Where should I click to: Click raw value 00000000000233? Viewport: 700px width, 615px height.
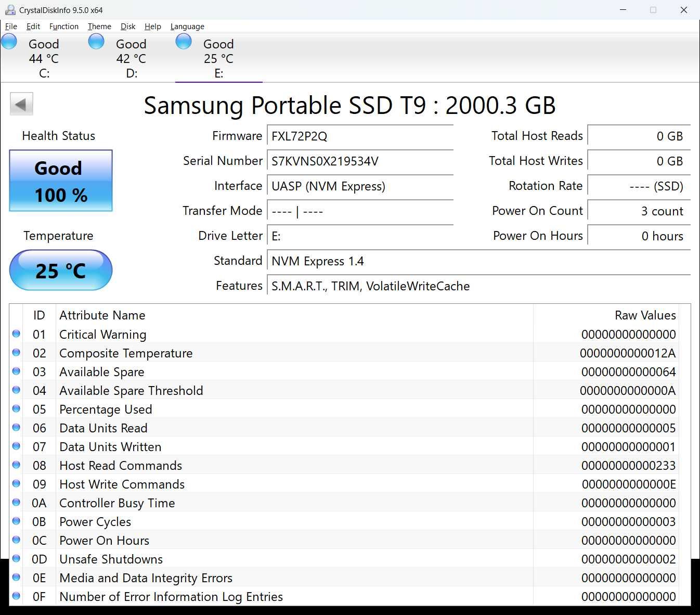[x=628, y=466]
